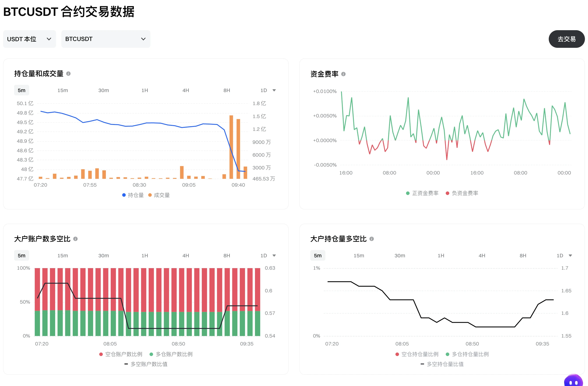Toggle 多空账户数比值 line legend
588x386 pixels.
click(146, 364)
